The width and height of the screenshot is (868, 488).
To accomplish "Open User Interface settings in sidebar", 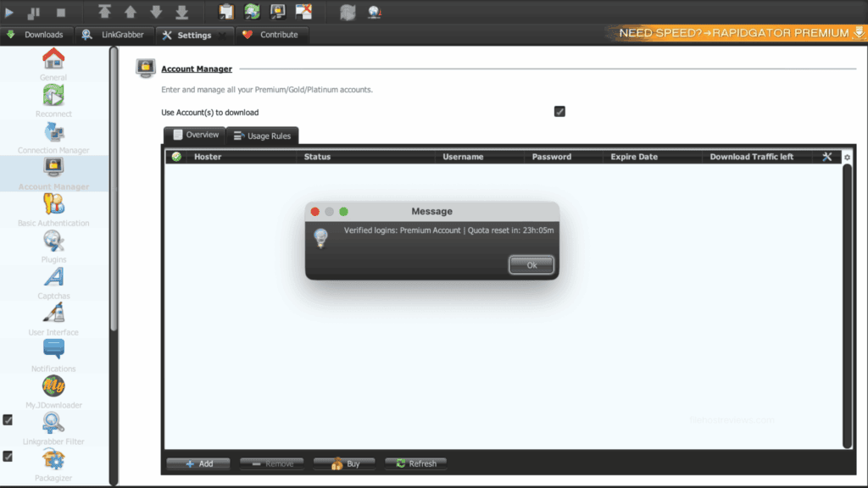I will [x=53, y=320].
